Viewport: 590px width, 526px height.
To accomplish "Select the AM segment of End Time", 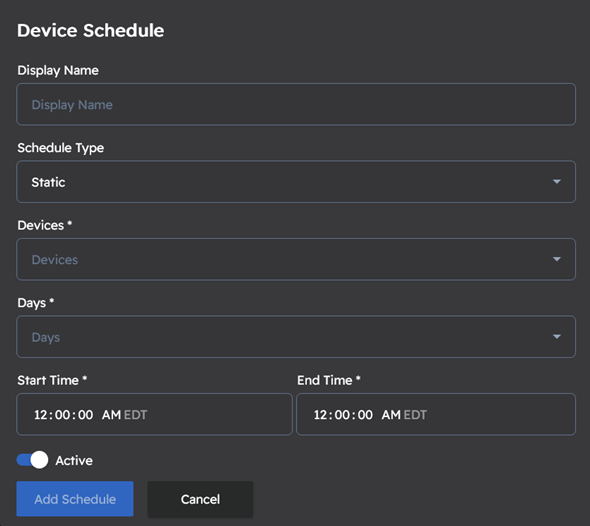I will (x=391, y=415).
